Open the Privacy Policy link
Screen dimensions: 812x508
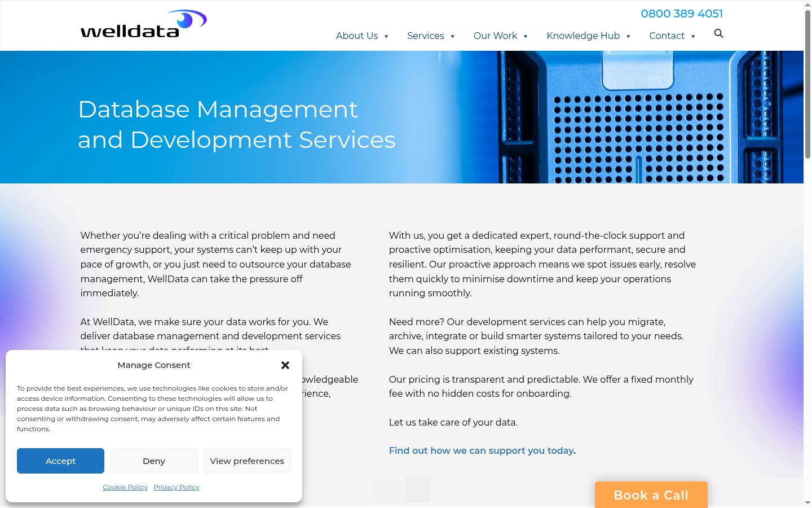(176, 487)
